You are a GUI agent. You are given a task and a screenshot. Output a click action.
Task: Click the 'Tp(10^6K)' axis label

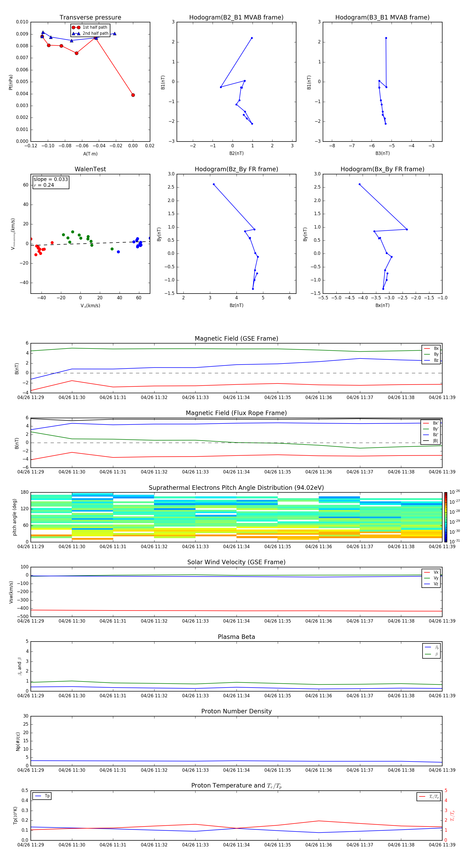tap(15, 815)
